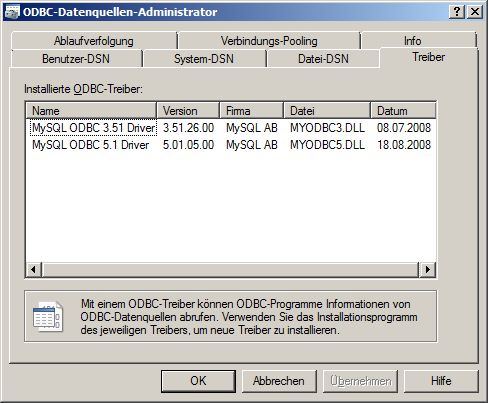Image resolution: width=488 pixels, height=403 pixels.
Task: Click the right scroll arrow of driver list
Action: coord(427,269)
